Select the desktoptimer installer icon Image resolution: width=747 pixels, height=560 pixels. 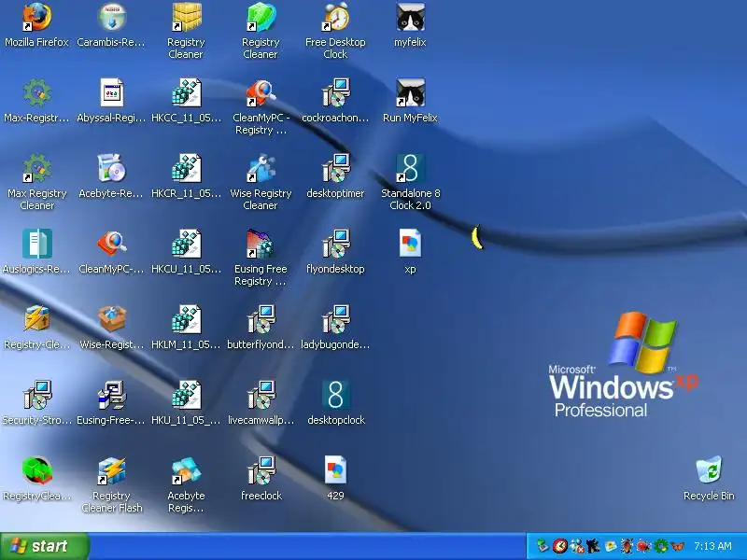point(335,169)
